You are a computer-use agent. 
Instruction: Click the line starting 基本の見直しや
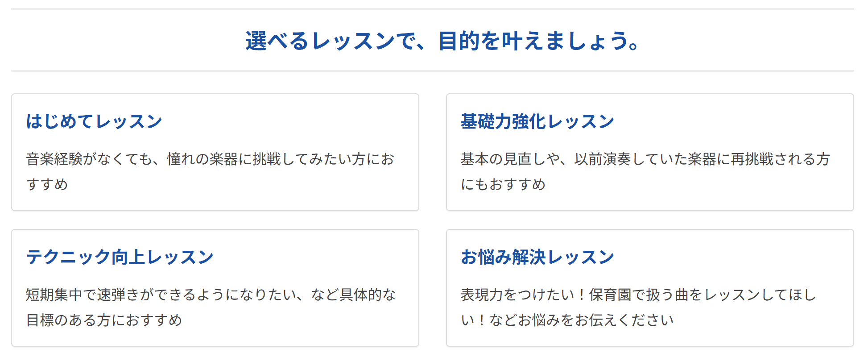tap(645, 159)
